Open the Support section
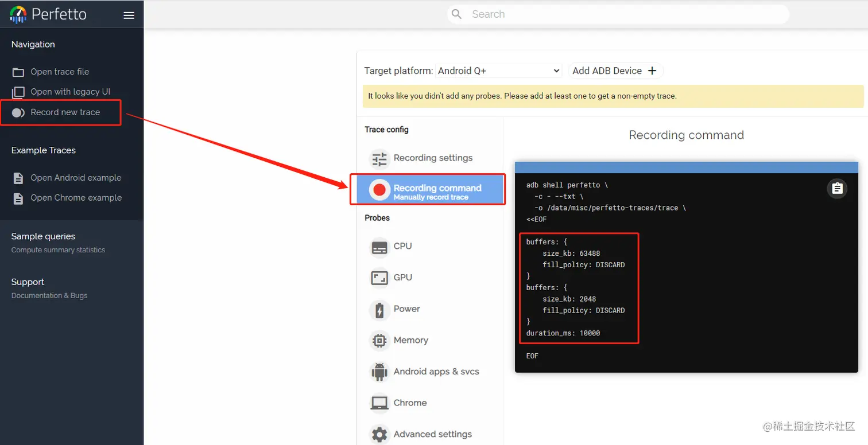The image size is (868, 445). point(28,282)
